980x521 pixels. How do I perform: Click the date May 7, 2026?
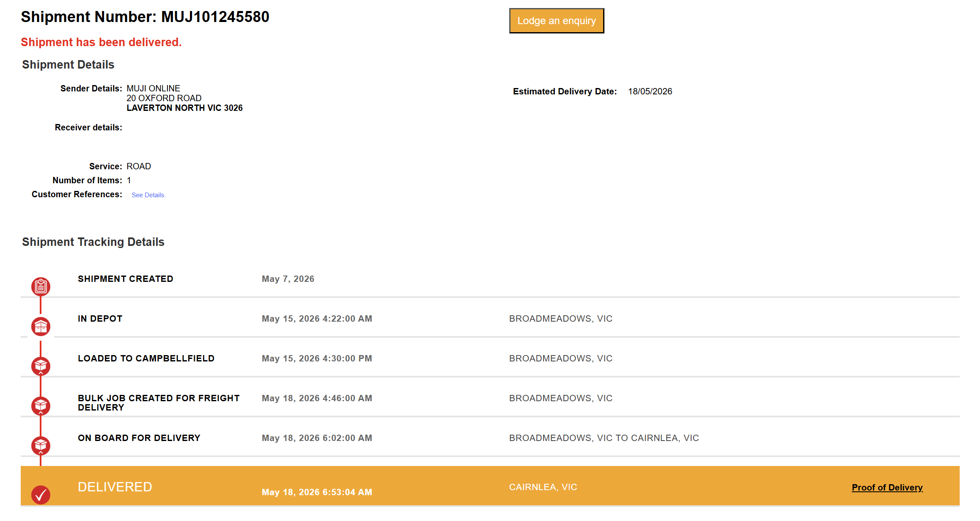[x=288, y=279]
